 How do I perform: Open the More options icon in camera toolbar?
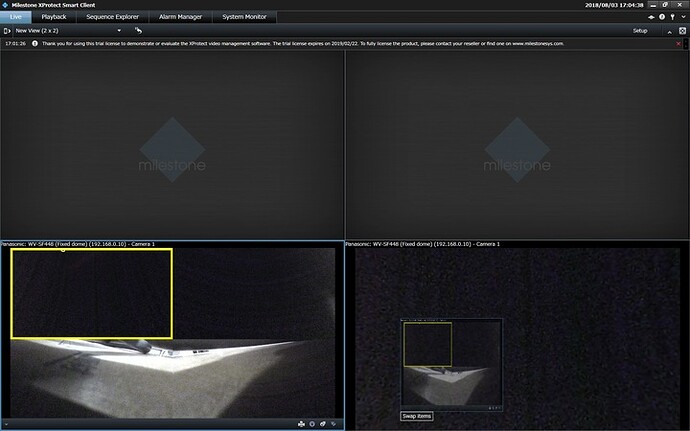tap(335, 424)
